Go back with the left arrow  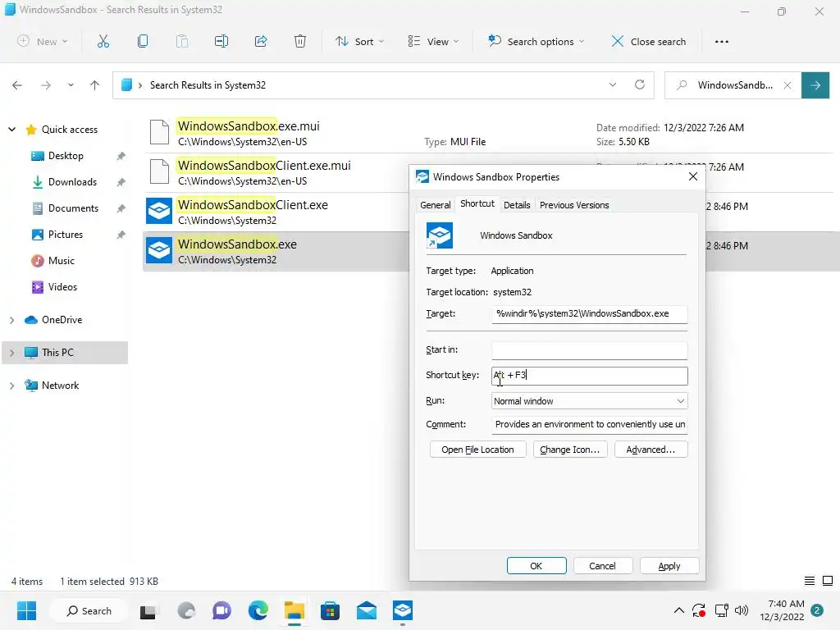(x=17, y=85)
